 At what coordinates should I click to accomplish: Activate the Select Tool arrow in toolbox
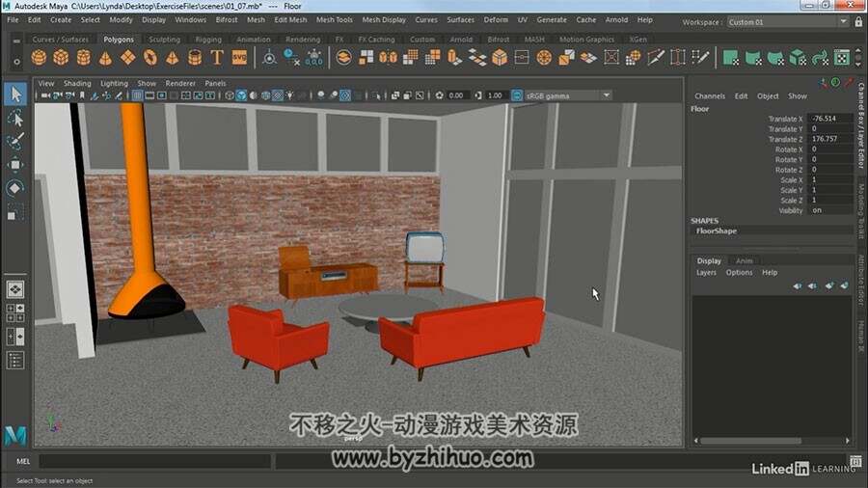point(14,95)
